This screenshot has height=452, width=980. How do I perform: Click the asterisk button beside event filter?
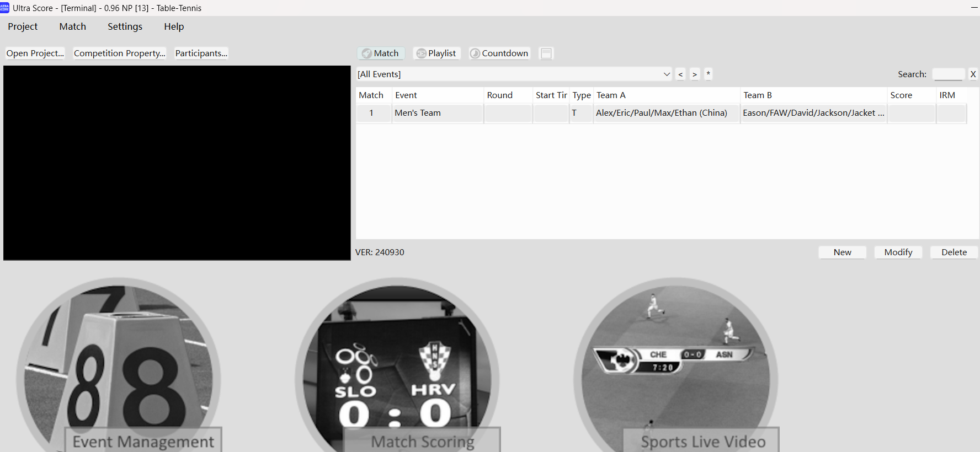709,74
